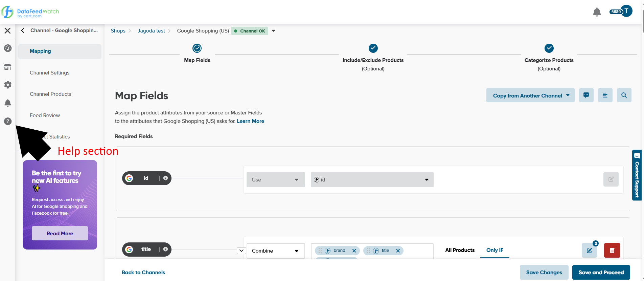This screenshot has height=281, width=644.
Task: Switch to the Only IF tab
Action: point(495,250)
